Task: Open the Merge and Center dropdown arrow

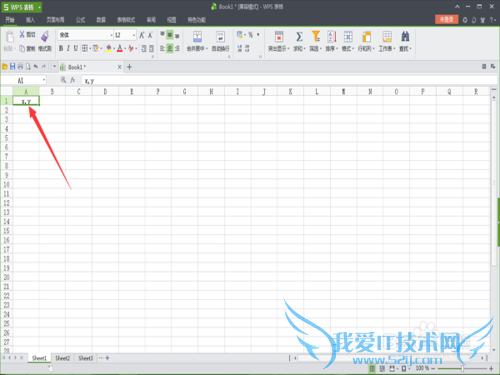Action: [207, 49]
